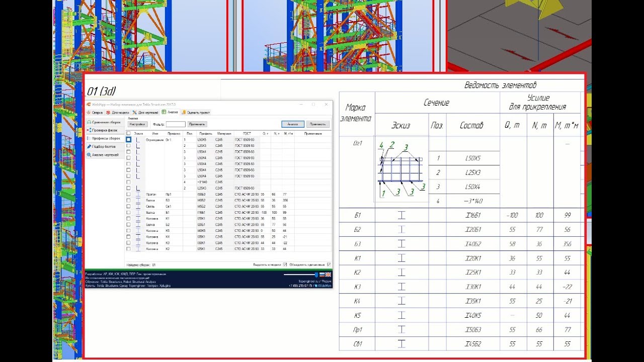Open the Topengineer.ru link

click(309, 281)
